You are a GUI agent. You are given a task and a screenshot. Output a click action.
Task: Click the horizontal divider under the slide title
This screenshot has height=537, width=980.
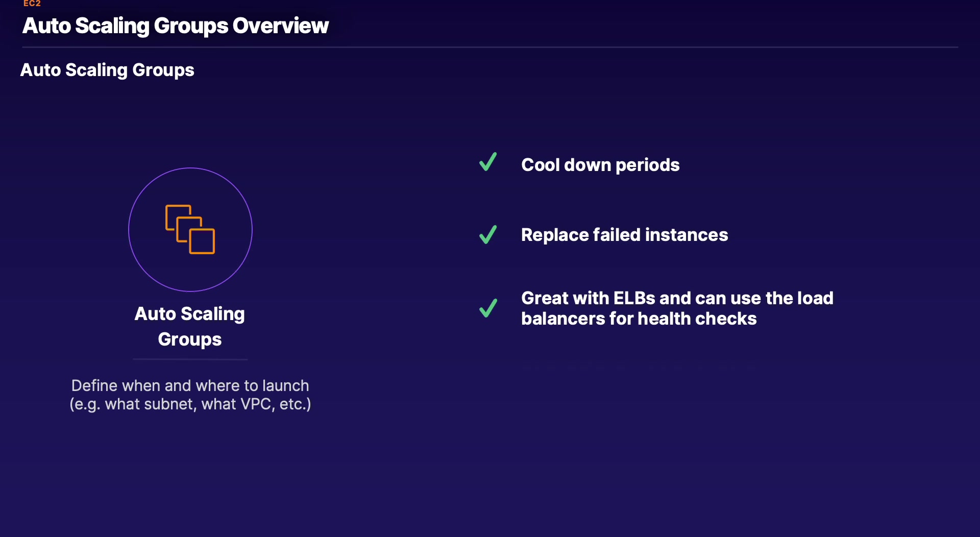[x=490, y=47]
